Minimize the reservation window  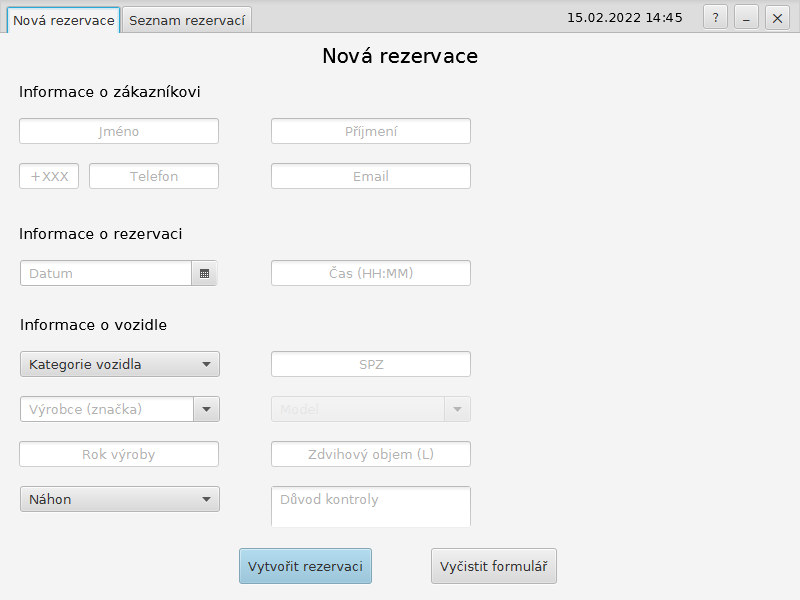[746, 18]
